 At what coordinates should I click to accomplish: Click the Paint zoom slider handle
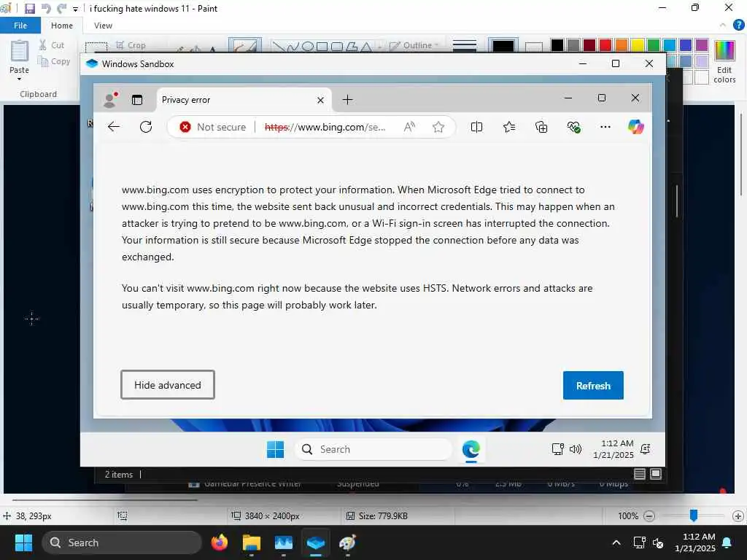pyautogui.click(x=694, y=516)
